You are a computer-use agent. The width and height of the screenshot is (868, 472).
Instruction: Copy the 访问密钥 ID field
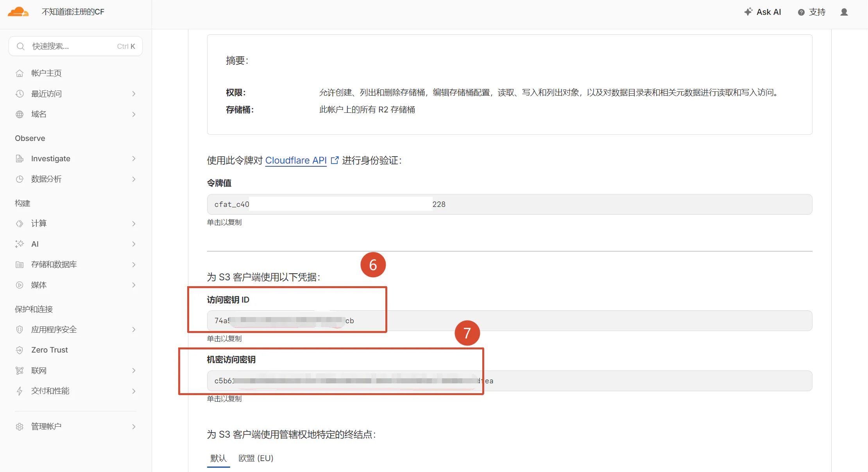(x=510, y=321)
